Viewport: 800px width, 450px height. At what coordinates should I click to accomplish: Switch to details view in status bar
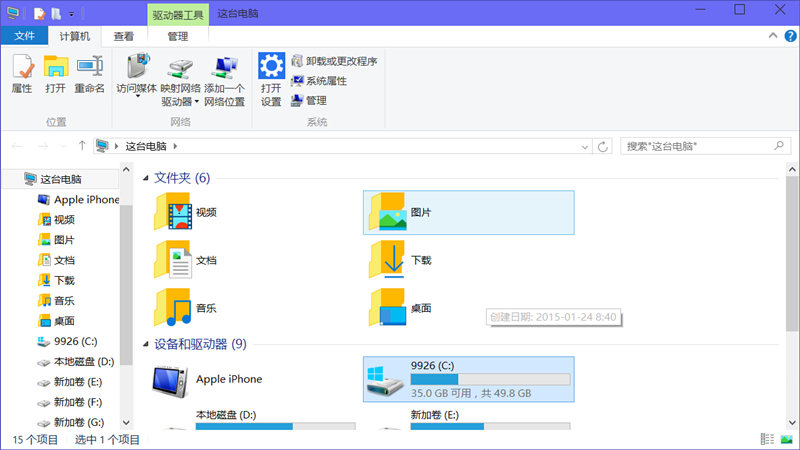pyautogui.click(x=767, y=439)
